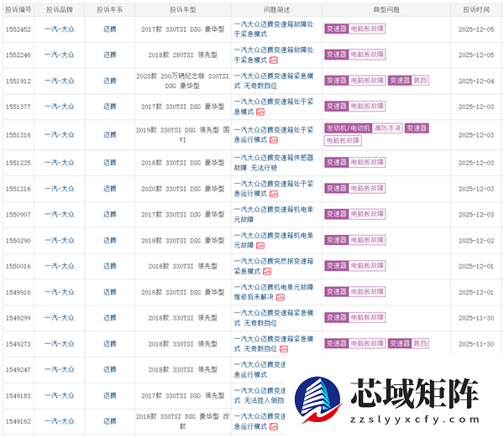Screen dimensions: 504x438
Task: Click 一汽-大众 brand link in row 1551216
Action: pos(59,189)
